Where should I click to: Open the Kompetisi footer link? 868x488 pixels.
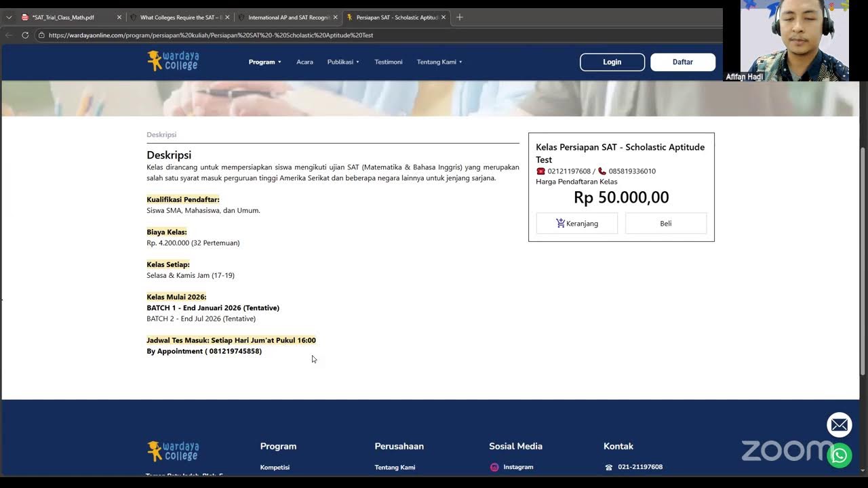[x=275, y=467]
